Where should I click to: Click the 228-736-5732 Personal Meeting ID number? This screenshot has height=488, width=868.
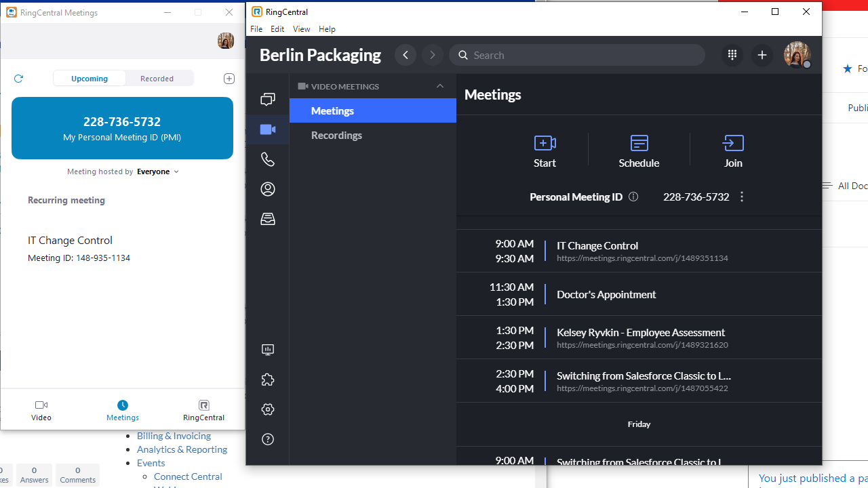pyautogui.click(x=696, y=197)
